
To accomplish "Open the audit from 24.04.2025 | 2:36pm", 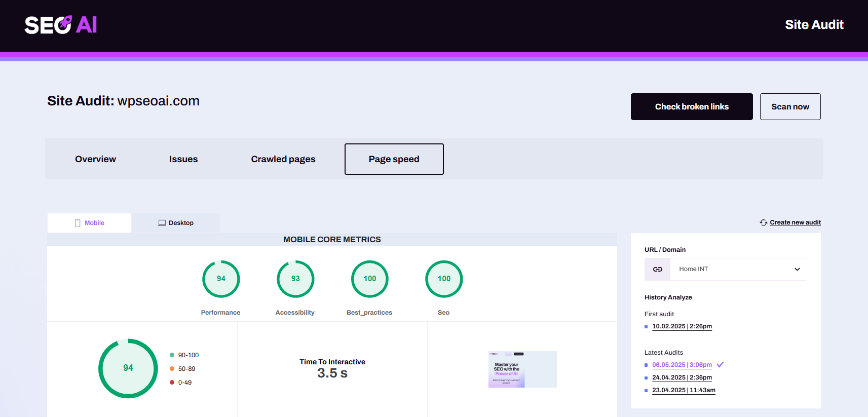I will [682, 377].
